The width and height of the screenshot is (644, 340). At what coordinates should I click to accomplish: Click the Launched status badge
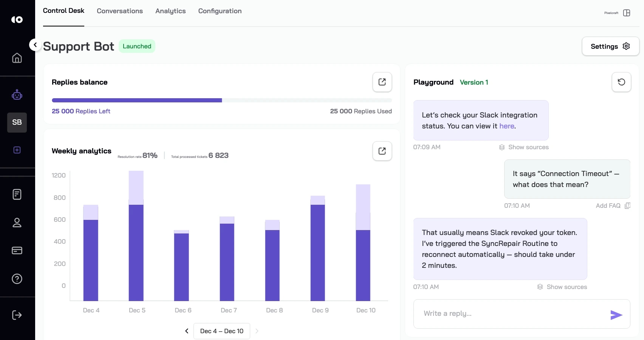[137, 46]
